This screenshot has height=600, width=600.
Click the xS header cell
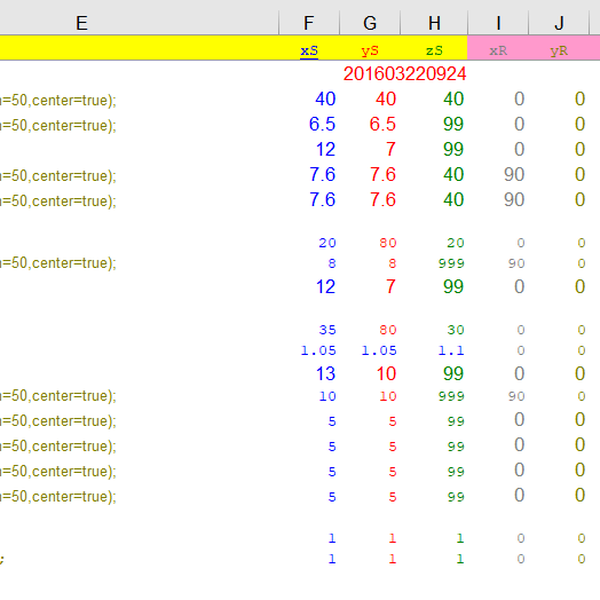coord(309,49)
